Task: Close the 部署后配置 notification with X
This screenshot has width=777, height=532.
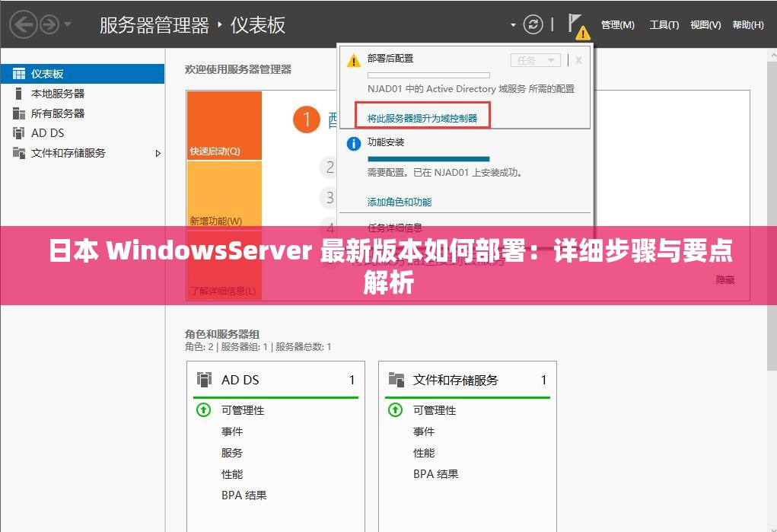Action: [x=578, y=59]
